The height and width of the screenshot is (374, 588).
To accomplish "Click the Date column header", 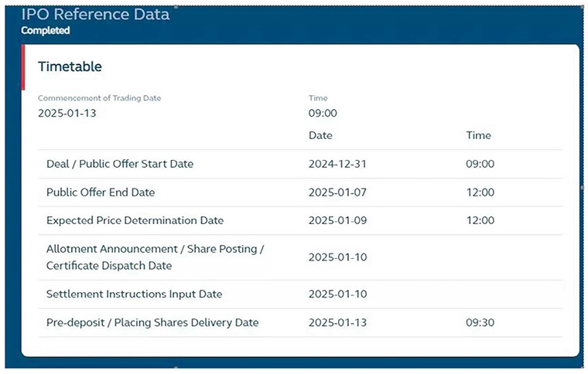I will [x=320, y=135].
